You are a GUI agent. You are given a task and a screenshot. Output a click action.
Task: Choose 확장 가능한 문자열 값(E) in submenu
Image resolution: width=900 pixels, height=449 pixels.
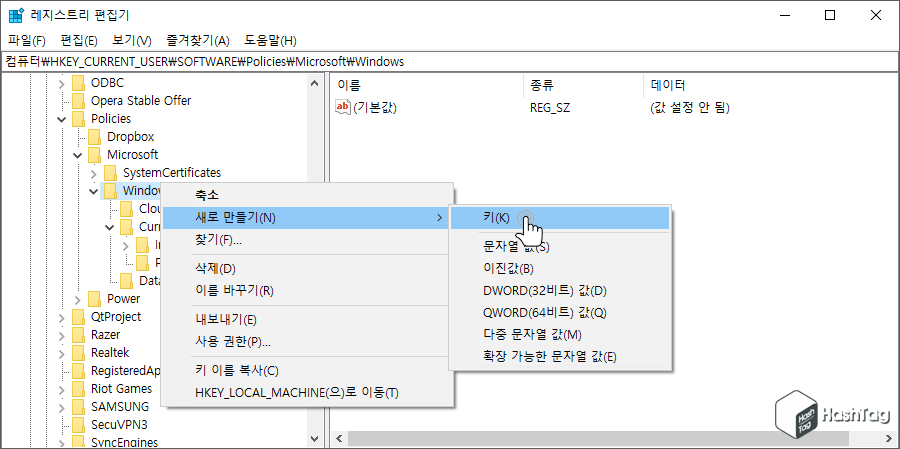tap(560, 357)
